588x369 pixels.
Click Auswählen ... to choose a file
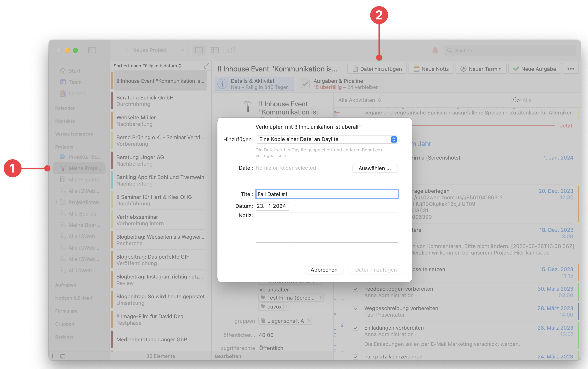coord(375,168)
